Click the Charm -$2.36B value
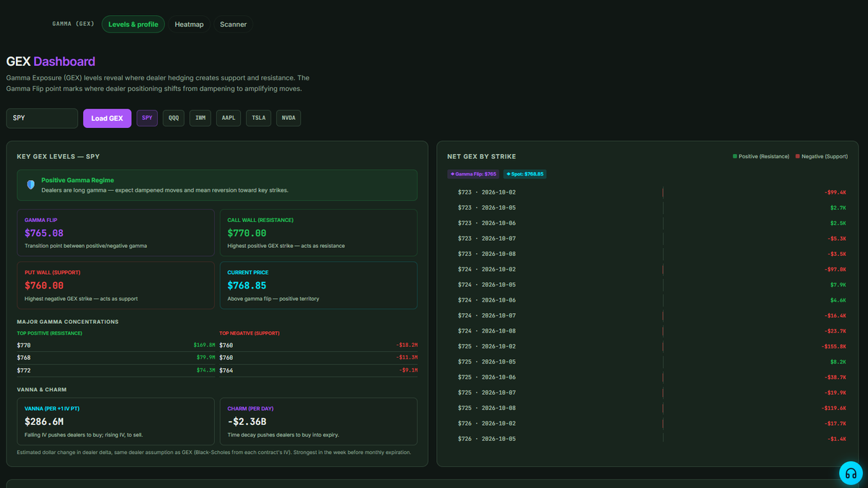Viewport: 868px width, 488px height. [247, 421]
